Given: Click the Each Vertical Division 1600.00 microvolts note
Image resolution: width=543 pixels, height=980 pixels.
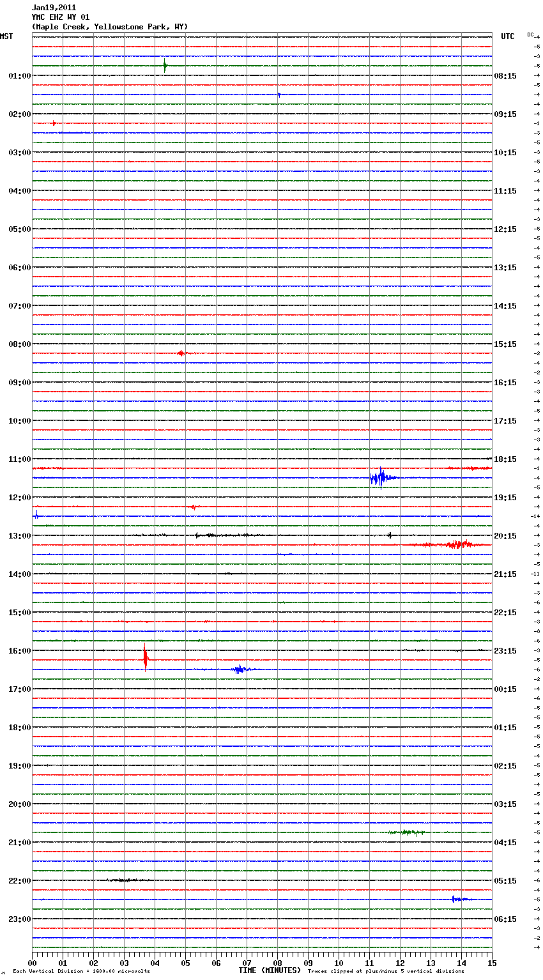Looking at the screenshot, I should click(81, 972).
